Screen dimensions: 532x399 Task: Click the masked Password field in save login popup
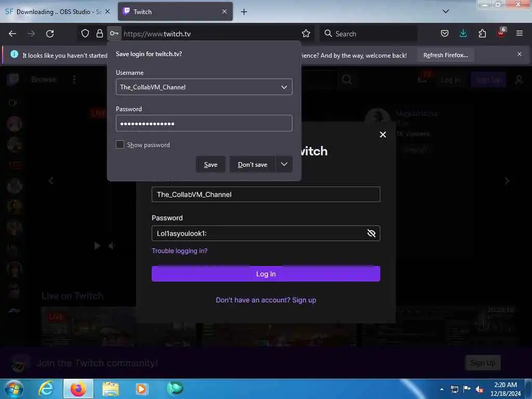(204, 123)
